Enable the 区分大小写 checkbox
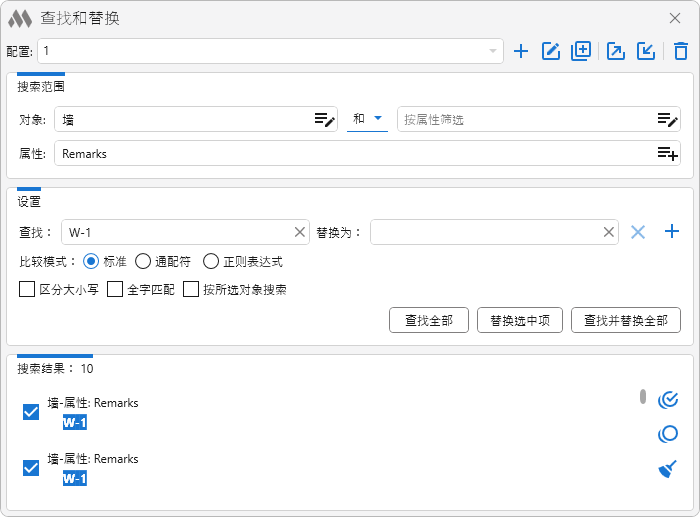Image resolution: width=700 pixels, height=517 pixels. (x=27, y=290)
